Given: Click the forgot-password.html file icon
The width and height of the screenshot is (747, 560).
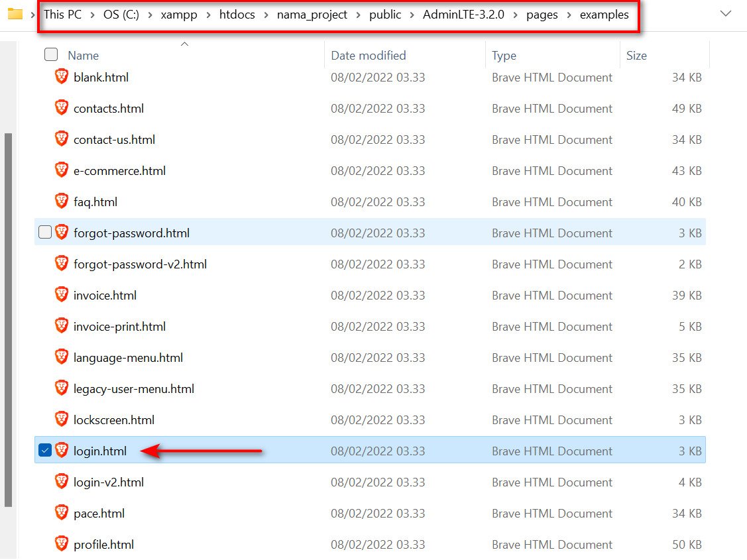Looking at the screenshot, I should [62, 233].
